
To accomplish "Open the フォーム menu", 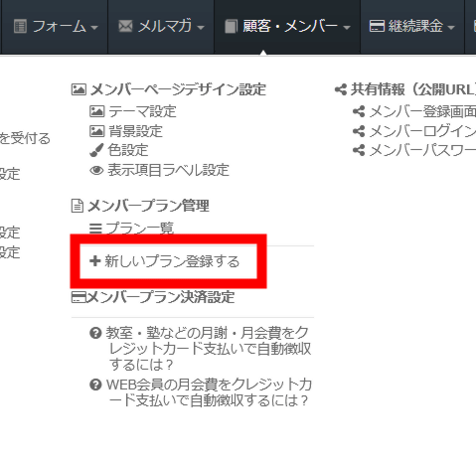I will click(55, 27).
